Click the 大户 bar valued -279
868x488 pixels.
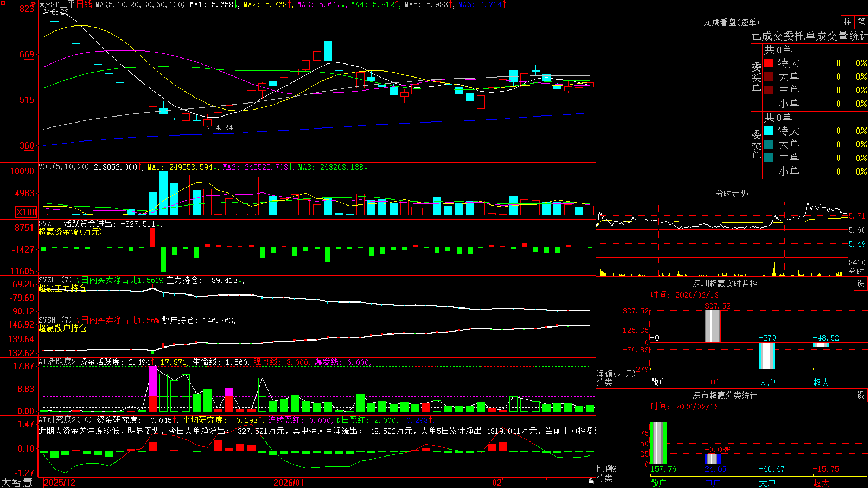click(x=767, y=356)
